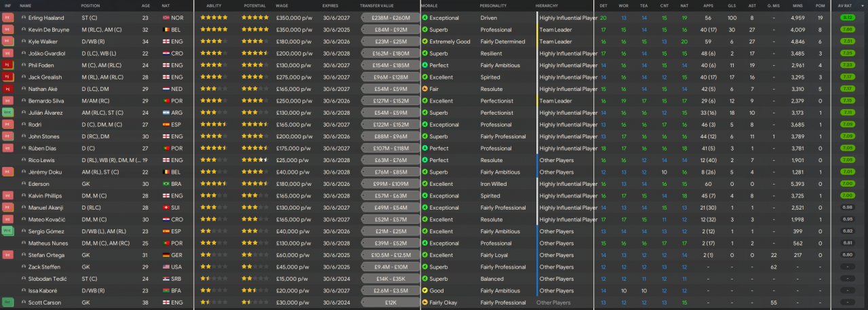Click Jack Grealish's Inj badge

8,77
